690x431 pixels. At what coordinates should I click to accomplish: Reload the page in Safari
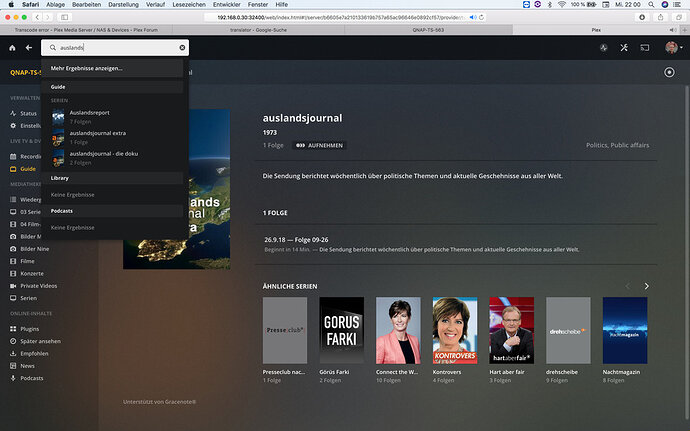tap(481, 17)
